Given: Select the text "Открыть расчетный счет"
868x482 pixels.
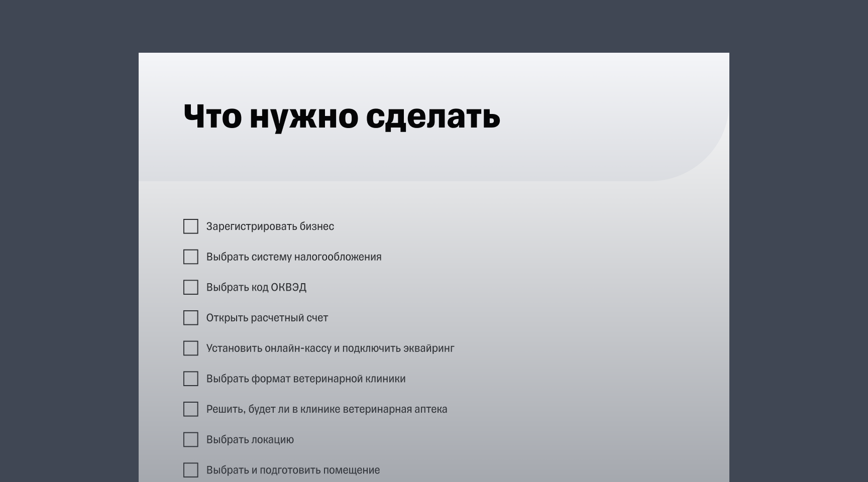Looking at the screenshot, I should point(268,318).
